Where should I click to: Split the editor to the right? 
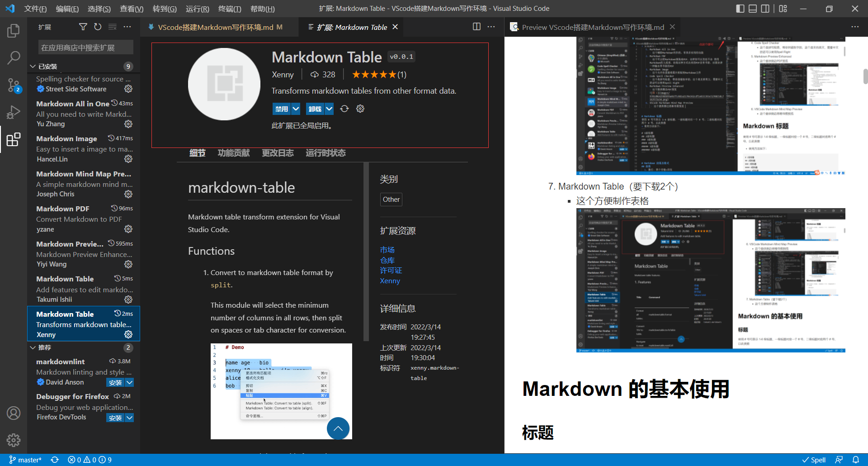tap(476, 27)
